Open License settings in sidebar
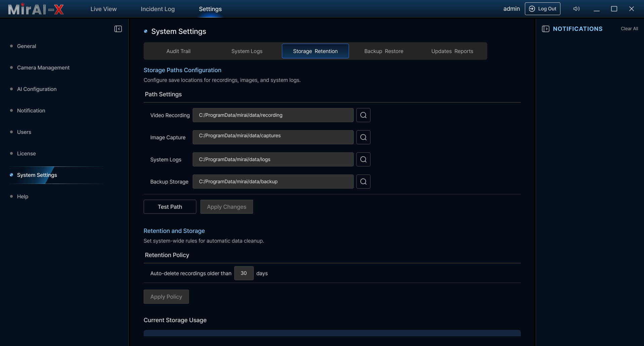This screenshot has width=644, height=346. 27,153
